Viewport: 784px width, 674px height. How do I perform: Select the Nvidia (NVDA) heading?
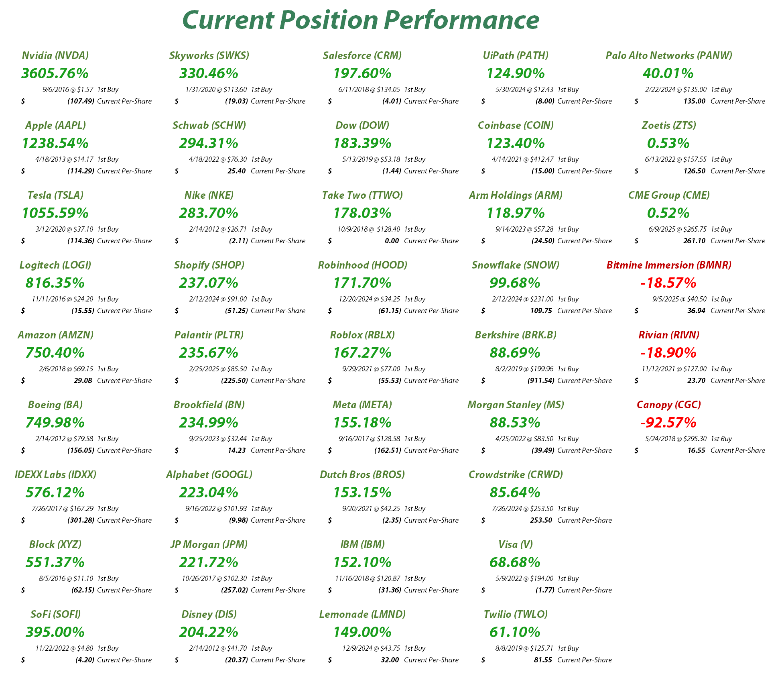tap(55, 55)
